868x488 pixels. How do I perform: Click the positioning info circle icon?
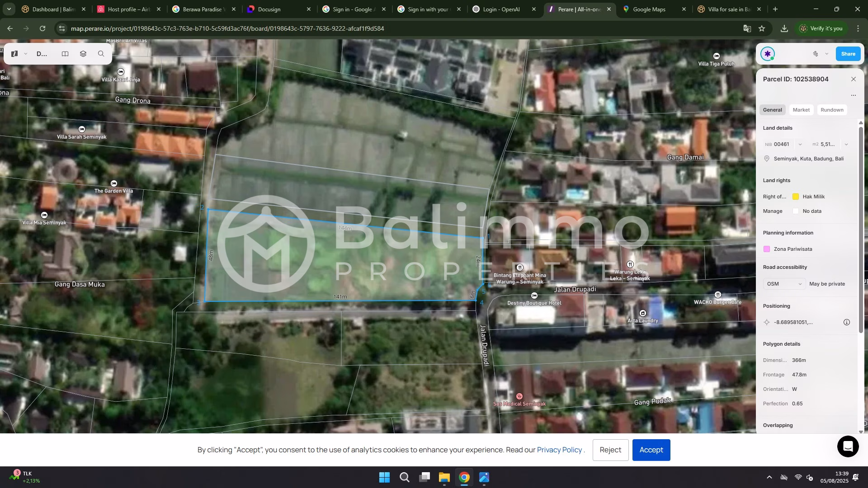pyautogui.click(x=846, y=322)
